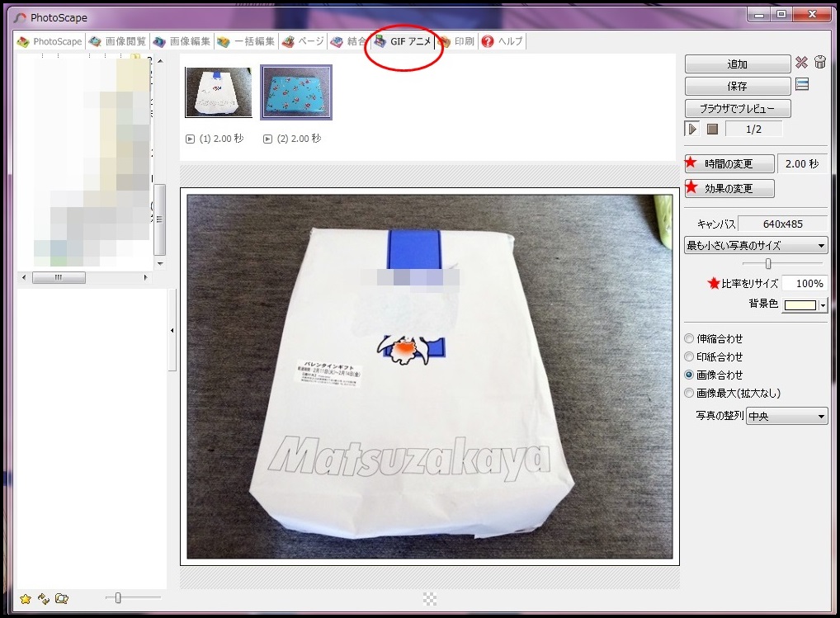The width and height of the screenshot is (840, 618).
Task: Click the main preview image of Matsuzakaya package
Action: 430,376
